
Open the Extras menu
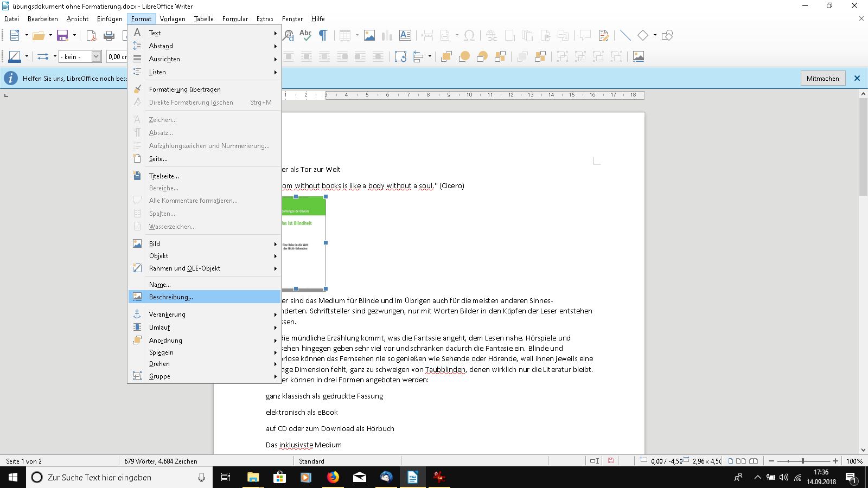[x=265, y=19]
